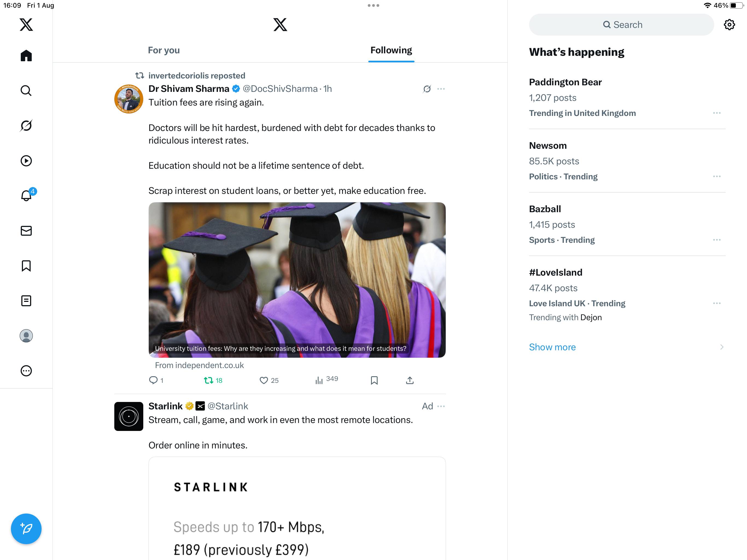Select the Following tab

point(391,50)
